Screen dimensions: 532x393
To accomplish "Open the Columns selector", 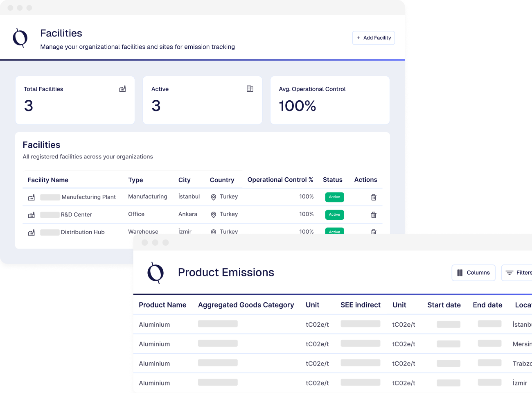I will [473, 273].
